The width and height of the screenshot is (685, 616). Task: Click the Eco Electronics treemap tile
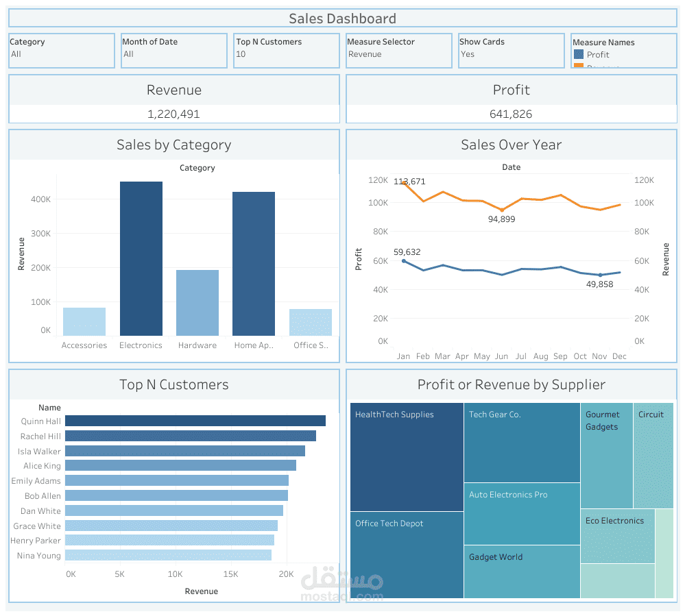point(618,536)
